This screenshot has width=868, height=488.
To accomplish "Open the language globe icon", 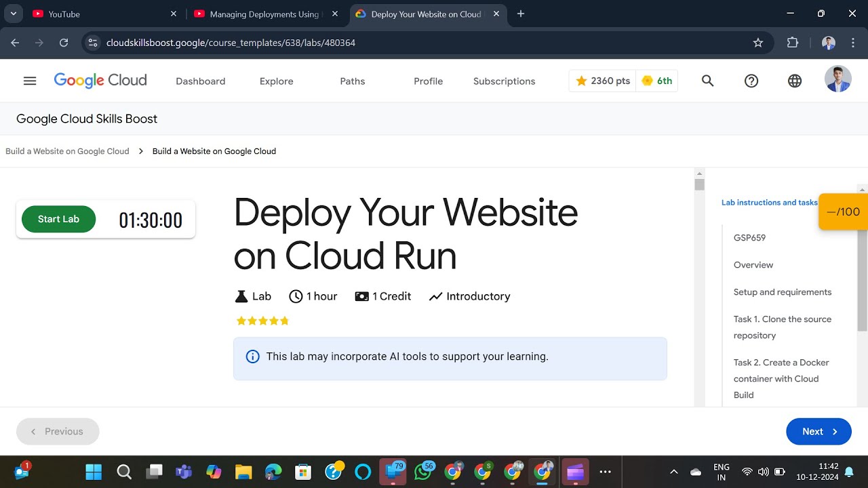I will coord(795,81).
